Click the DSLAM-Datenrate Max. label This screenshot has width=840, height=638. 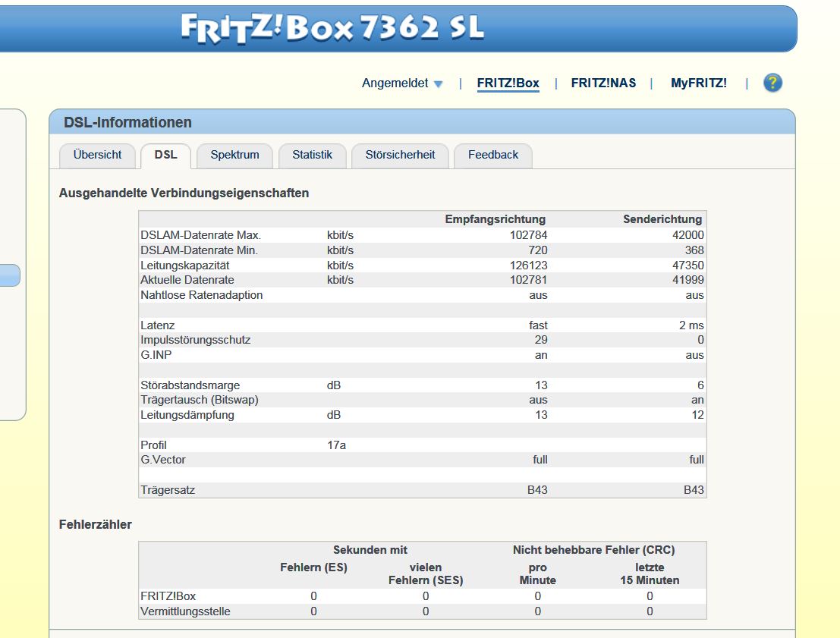[200, 235]
